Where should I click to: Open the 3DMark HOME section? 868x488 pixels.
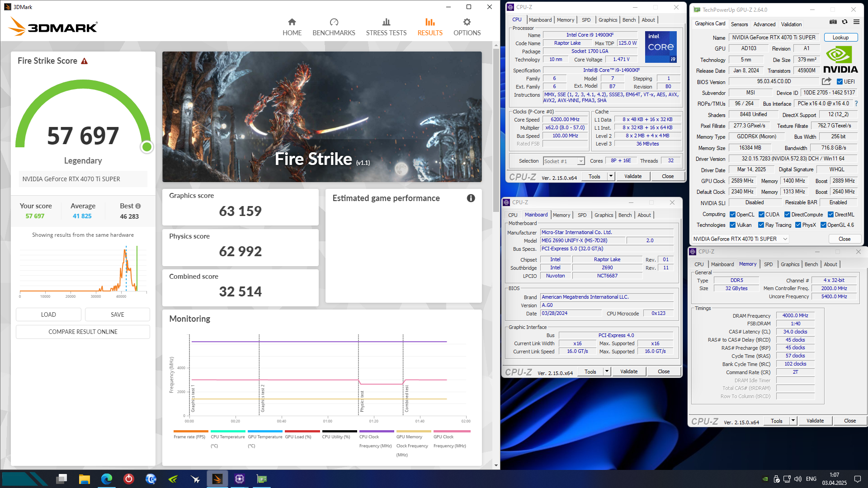[292, 27]
